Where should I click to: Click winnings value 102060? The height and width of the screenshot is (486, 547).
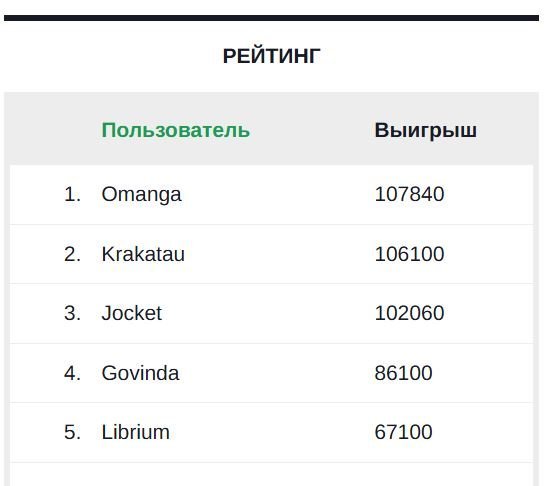(409, 313)
